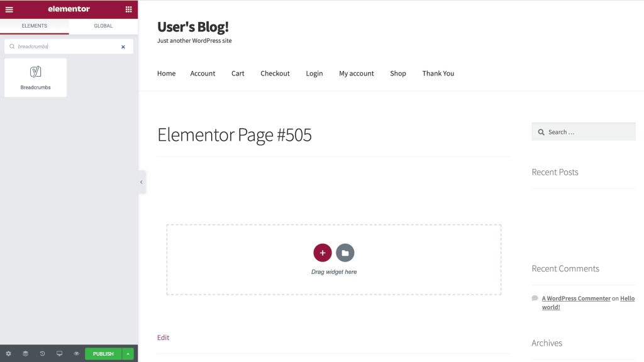
Task: Open the widgets grid panel icon
Action: pyautogui.click(x=128, y=9)
